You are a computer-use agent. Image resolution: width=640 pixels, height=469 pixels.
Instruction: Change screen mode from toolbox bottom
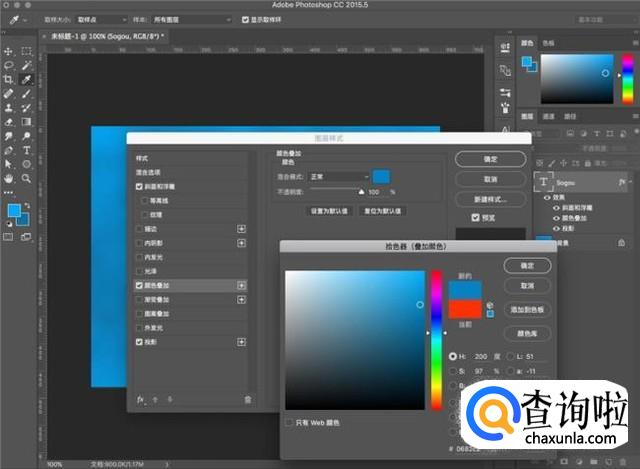[26, 237]
